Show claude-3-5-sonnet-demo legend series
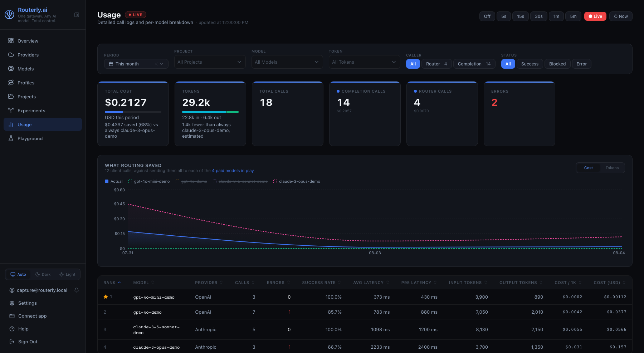This screenshot has width=644, height=353. [240, 181]
